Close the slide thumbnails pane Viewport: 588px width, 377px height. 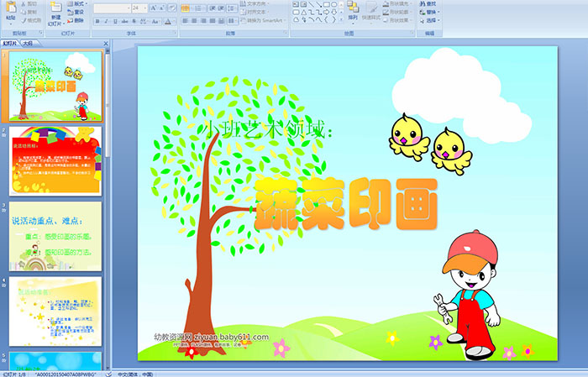tap(106, 44)
